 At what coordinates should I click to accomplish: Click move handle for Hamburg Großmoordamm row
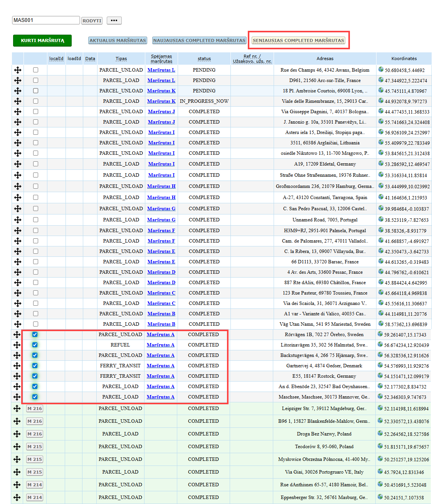click(18, 186)
